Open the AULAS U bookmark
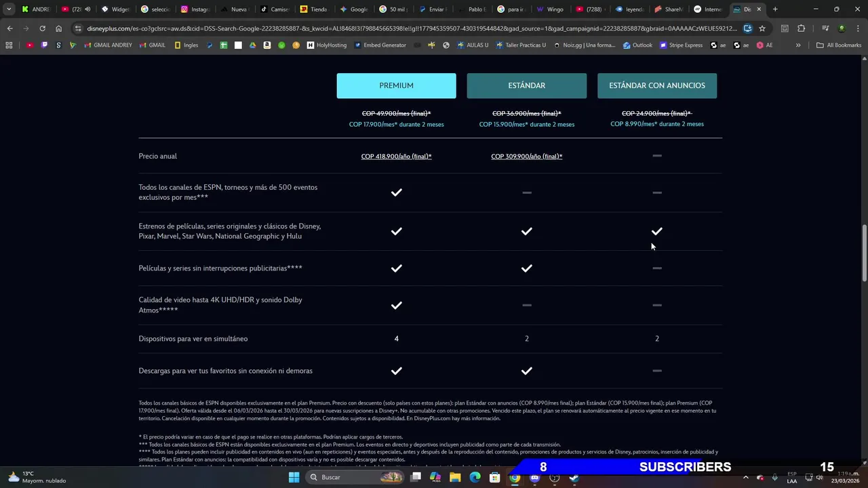The height and width of the screenshot is (488, 868). tap(473, 45)
